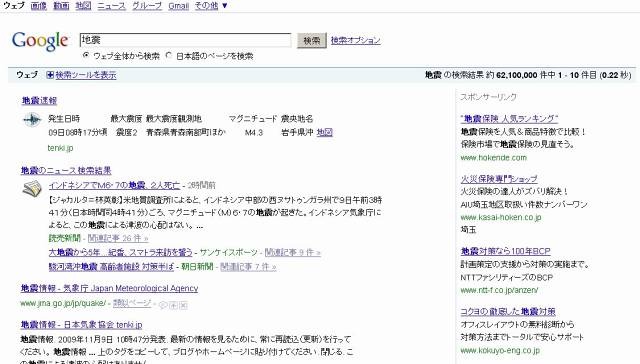Click the promote arrow icon on jma.go.jp result

point(173,305)
